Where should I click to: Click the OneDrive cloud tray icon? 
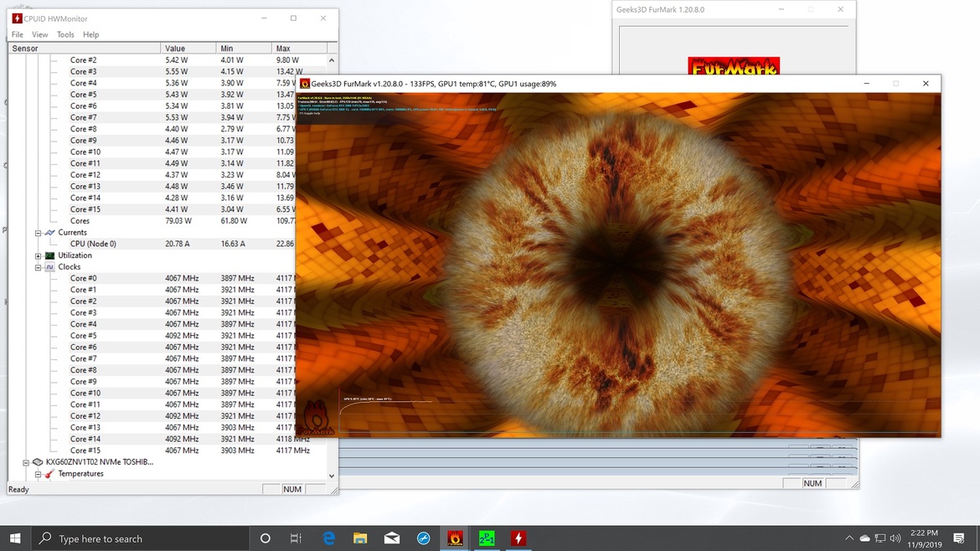[864, 538]
